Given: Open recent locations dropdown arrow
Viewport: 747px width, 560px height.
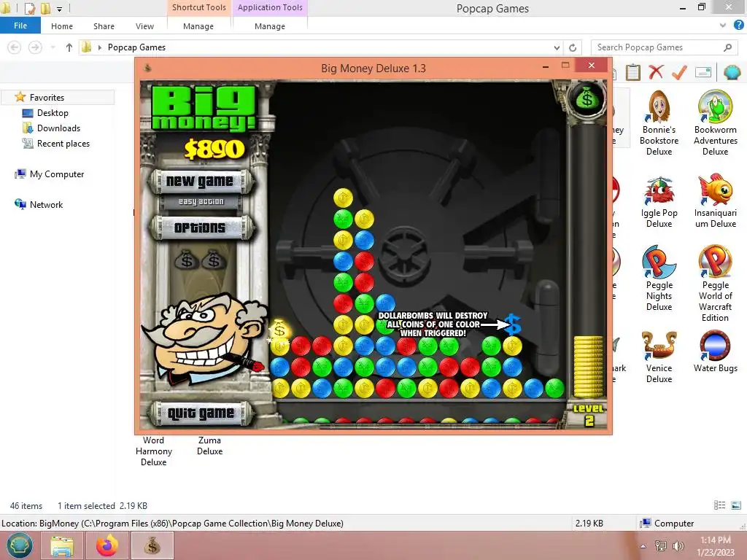Looking at the screenshot, I should (53, 47).
